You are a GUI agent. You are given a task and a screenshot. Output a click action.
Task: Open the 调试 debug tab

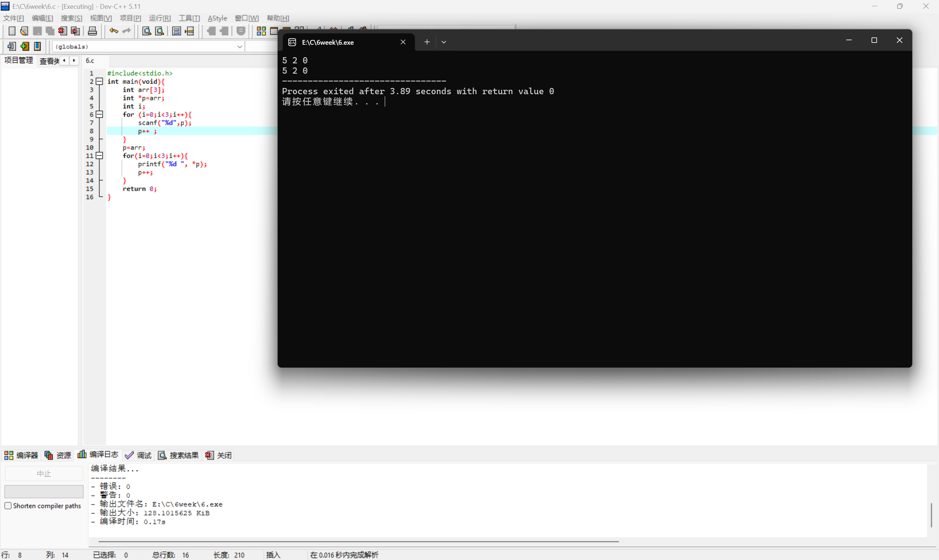coord(138,456)
